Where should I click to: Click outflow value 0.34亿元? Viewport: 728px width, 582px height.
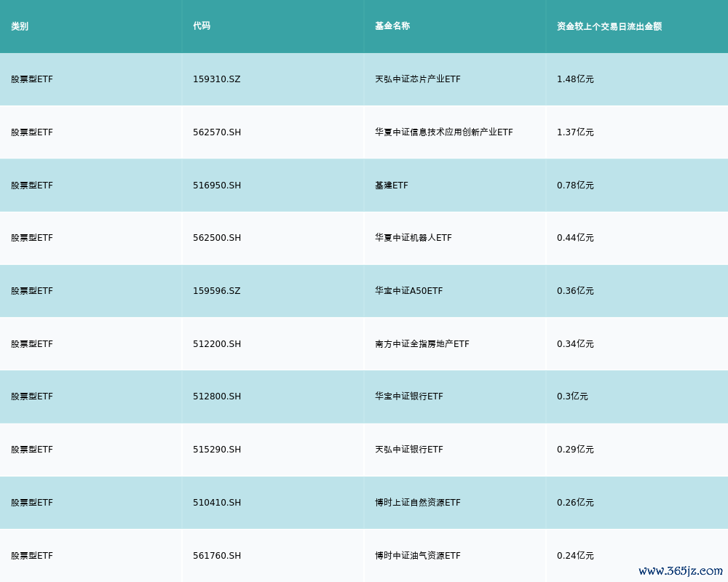click(x=575, y=344)
